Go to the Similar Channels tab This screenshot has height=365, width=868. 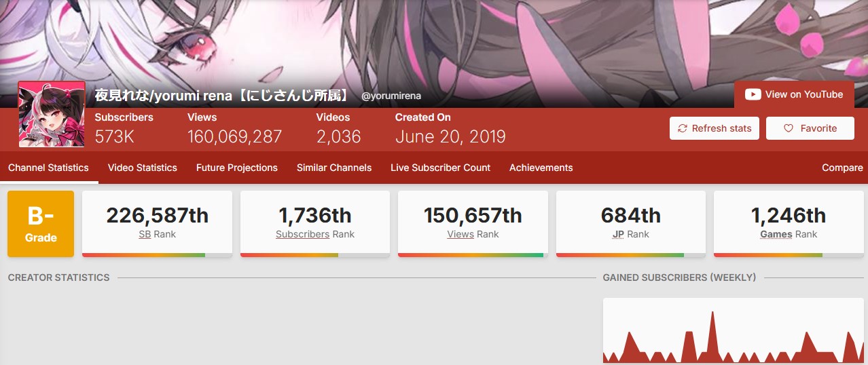point(334,168)
